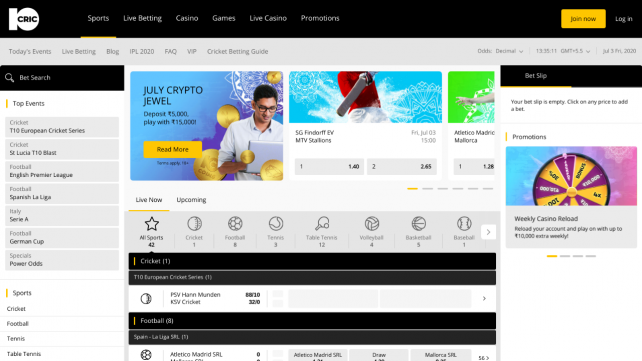Open the Cricket Betting Guide link

[237, 52]
